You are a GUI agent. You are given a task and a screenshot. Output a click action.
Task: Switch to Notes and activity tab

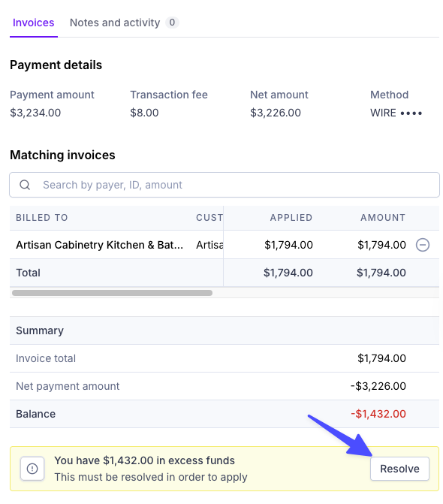tap(115, 23)
